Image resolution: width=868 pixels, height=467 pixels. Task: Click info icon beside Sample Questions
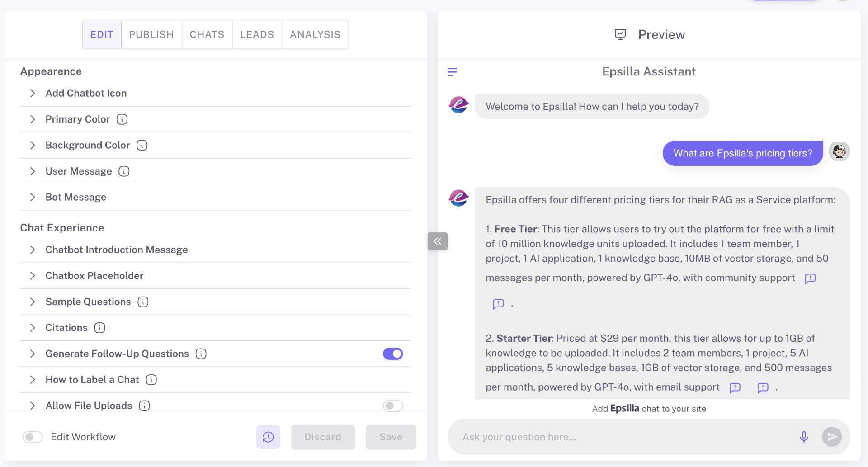pos(143,302)
